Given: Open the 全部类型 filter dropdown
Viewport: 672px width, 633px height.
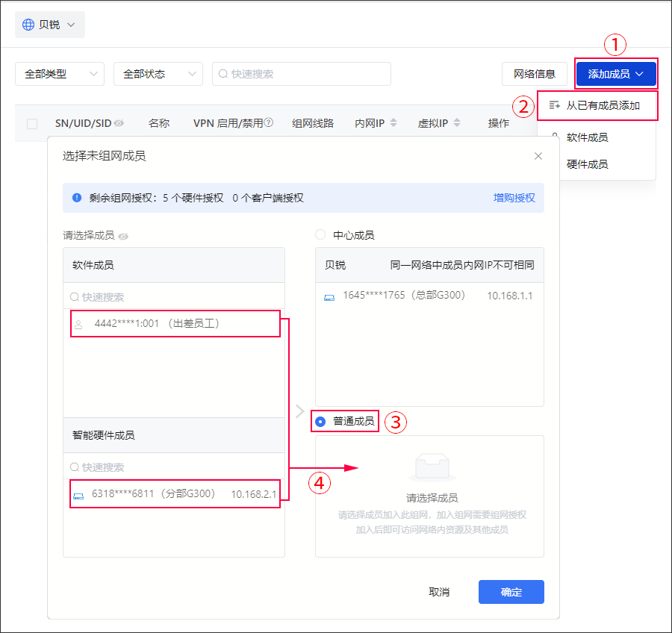Looking at the screenshot, I should (60, 74).
